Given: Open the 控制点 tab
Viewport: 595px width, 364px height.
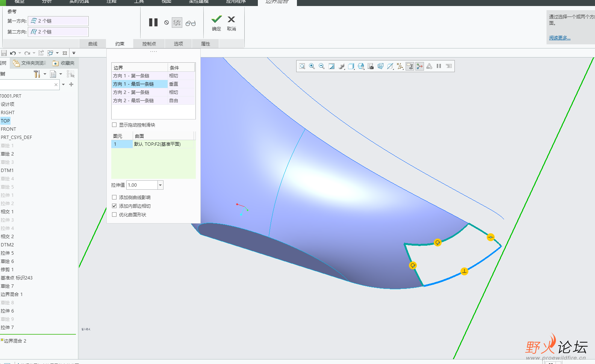Looking at the screenshot, I should pyautogui.click(x=149, y=44).
